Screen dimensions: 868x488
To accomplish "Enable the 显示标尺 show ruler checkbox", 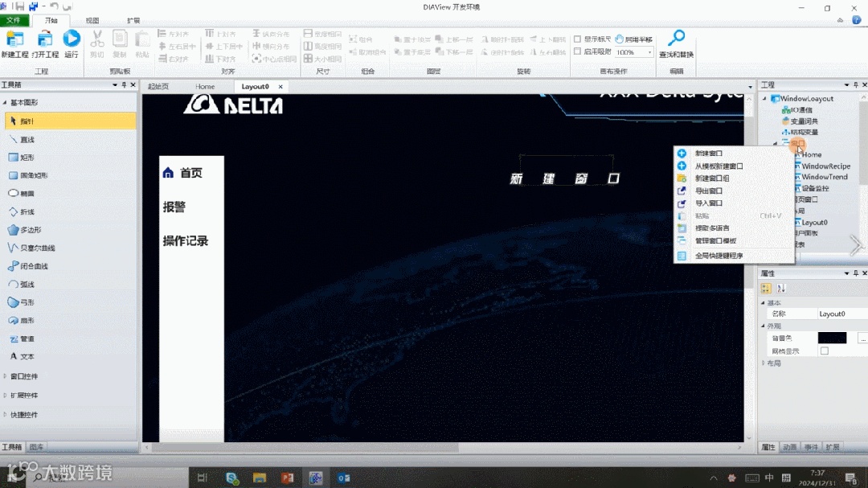I will coord(577,39).
